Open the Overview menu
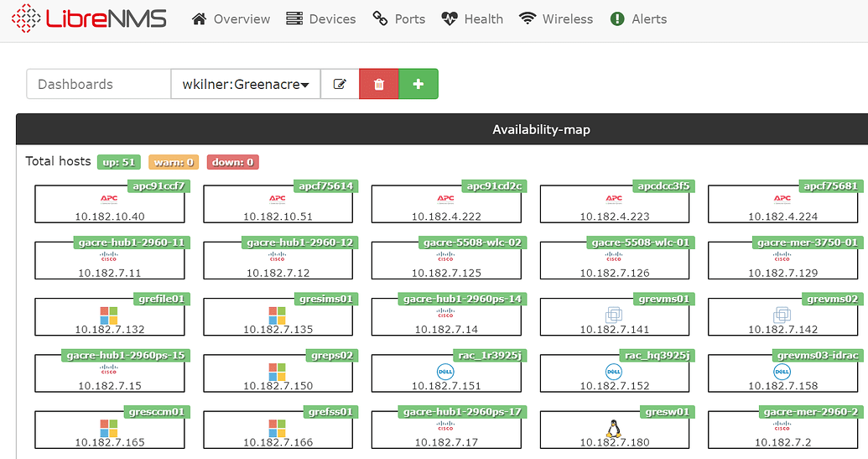The width and height of the screenshot is (868, 459). pyautogui.click(x=231, y=18)
